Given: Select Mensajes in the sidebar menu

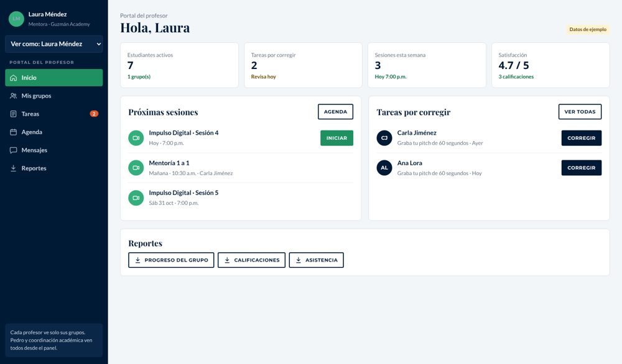Looking at the screenshot, I should [x=54, y=150].
